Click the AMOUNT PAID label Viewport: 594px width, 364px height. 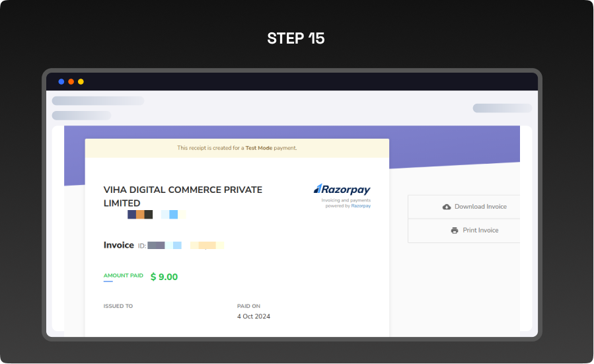point(123,275)
